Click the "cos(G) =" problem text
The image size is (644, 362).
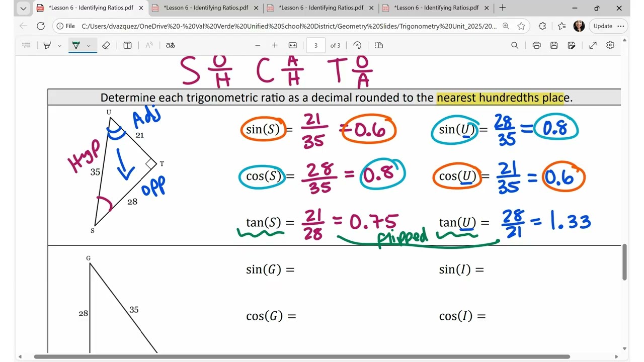pyautogui.click(x=271, y=316)
